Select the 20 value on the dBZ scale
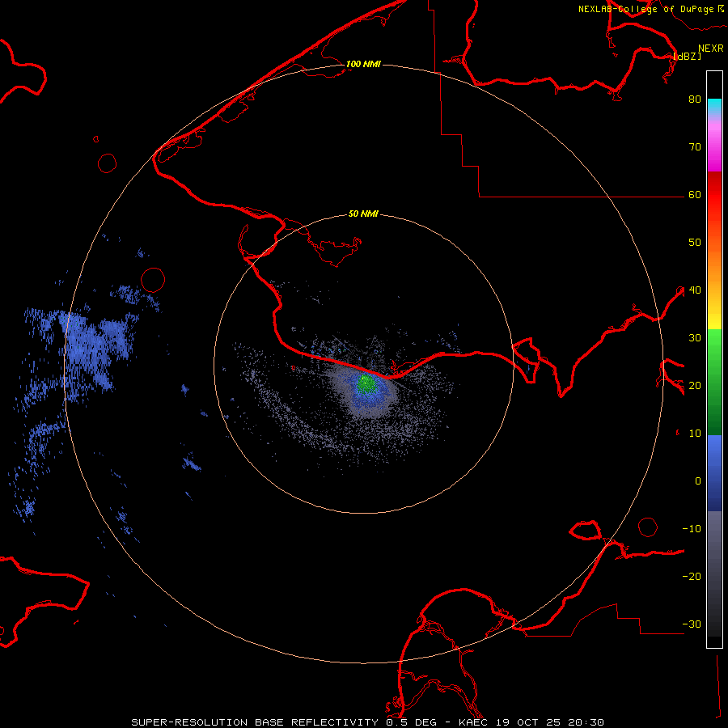Screen dimensions: 728x728 695,386
